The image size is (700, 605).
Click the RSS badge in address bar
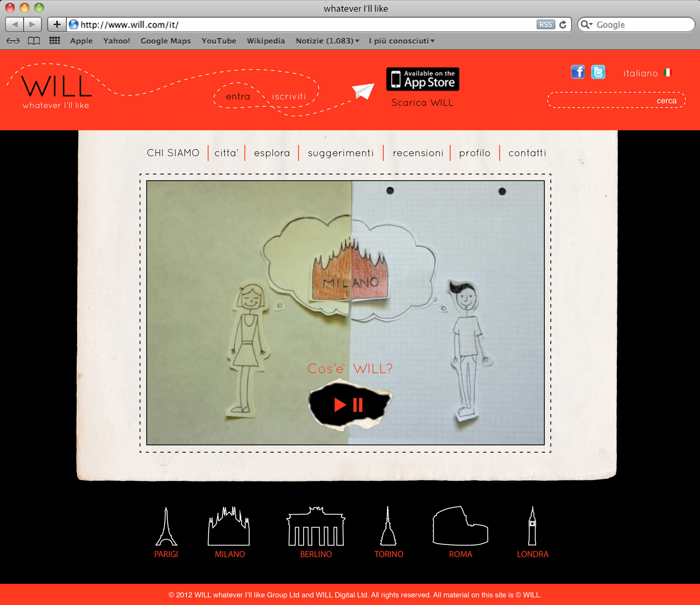point(545,25)
